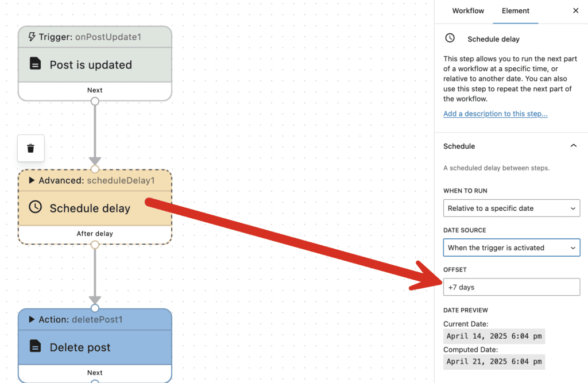Click the clock icon on Schedule delay node

(36, 207)
